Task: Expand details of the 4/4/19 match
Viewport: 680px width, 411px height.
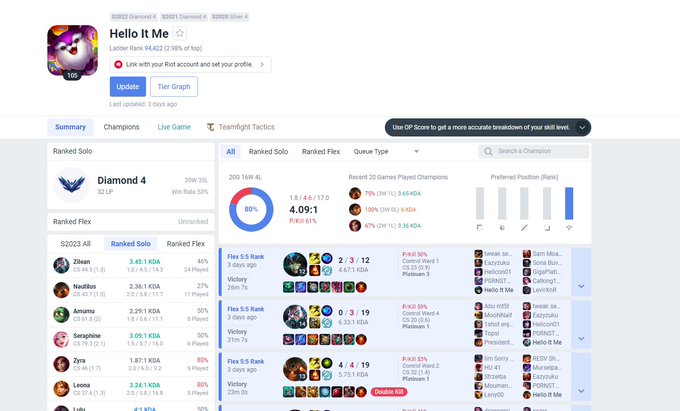Action: coord(581,377)
